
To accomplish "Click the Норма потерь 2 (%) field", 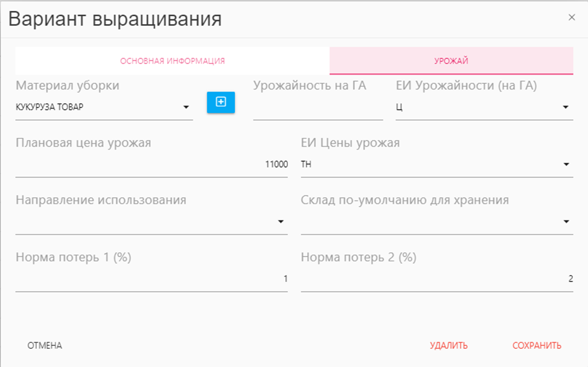I will [436, 279].
